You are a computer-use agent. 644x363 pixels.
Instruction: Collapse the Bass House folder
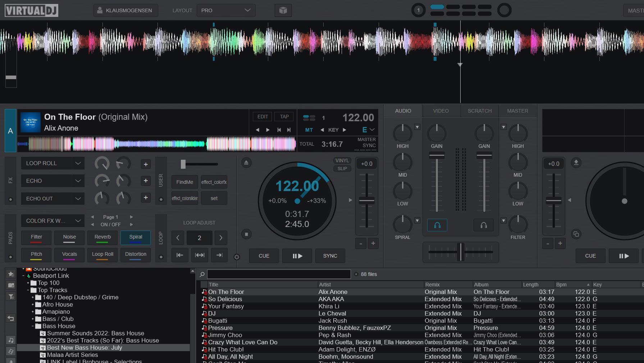[x=33, y=326]
